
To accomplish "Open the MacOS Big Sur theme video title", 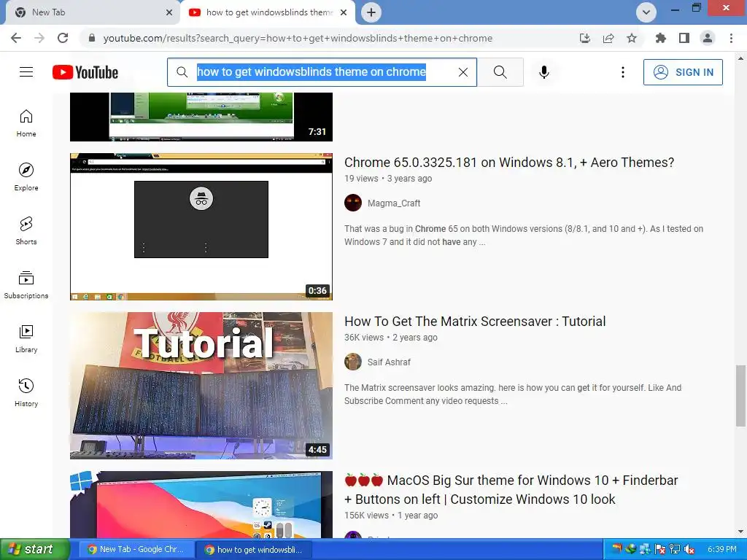I will [x=511, y=489].
